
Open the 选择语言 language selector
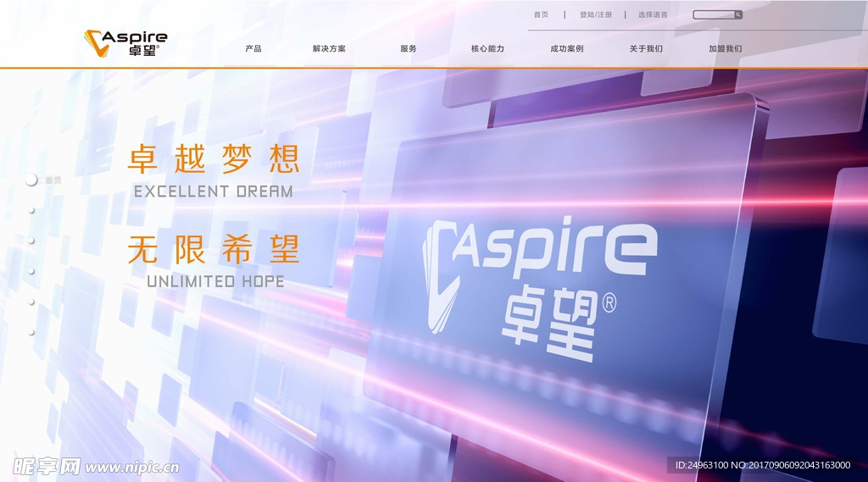point(653,15)
